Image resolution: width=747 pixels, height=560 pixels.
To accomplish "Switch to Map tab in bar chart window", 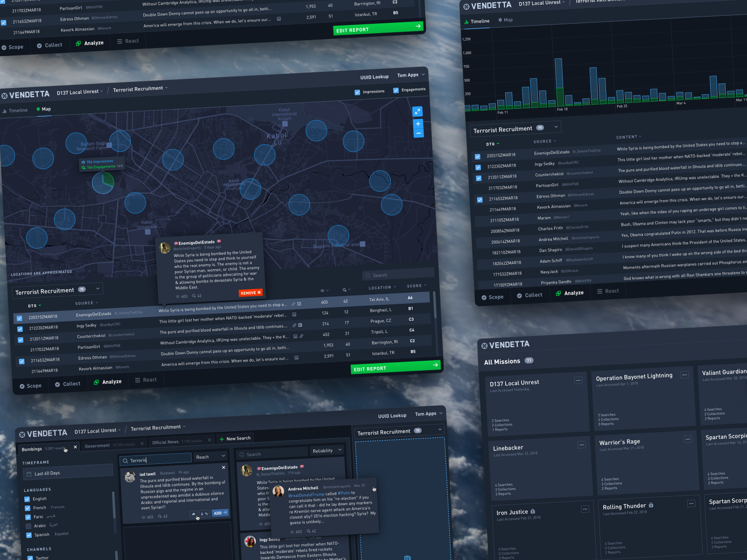I will click(x=506, y=20).
